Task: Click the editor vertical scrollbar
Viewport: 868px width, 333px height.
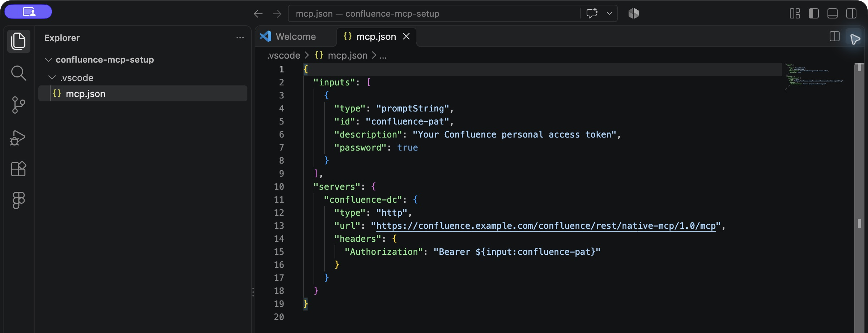Action: (x=859, y=197)
